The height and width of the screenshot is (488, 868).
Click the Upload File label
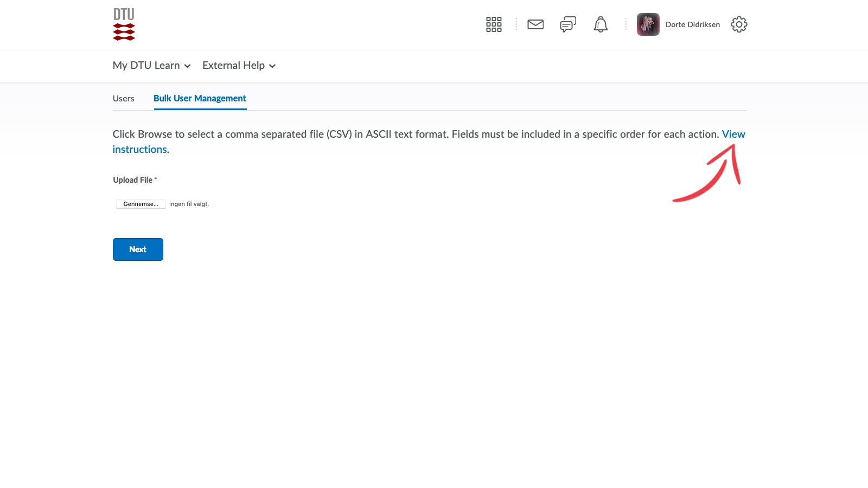pyautogui.click(x=133, y=180)
